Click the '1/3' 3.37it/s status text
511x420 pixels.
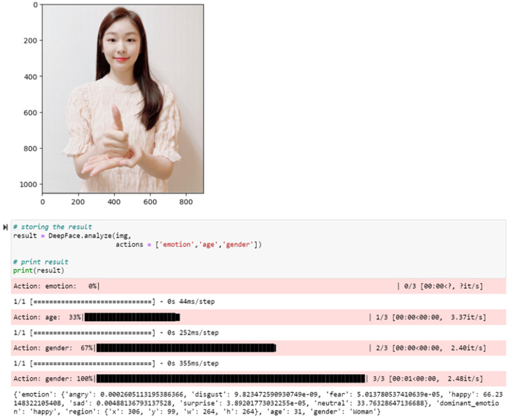click(431, 317)
